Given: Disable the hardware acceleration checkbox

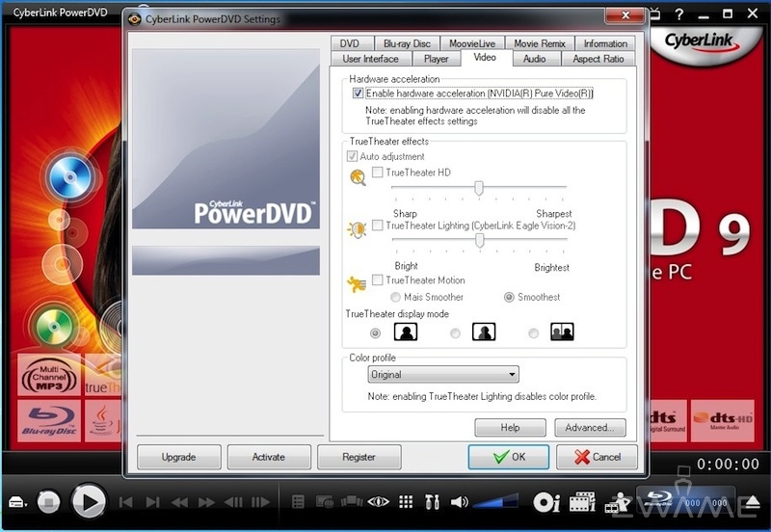Looking at the screenshot, I should point(358,93).
